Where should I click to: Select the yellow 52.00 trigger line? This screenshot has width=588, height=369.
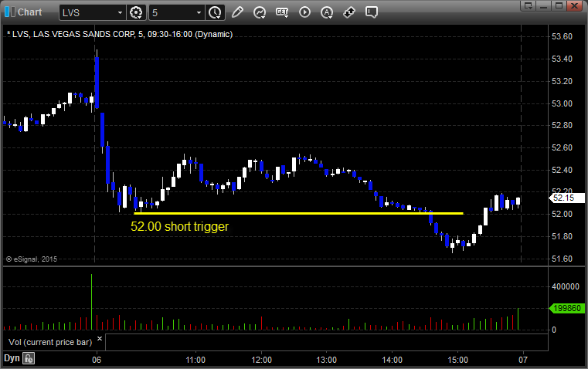pyautogui.click(x=298, y=213)
